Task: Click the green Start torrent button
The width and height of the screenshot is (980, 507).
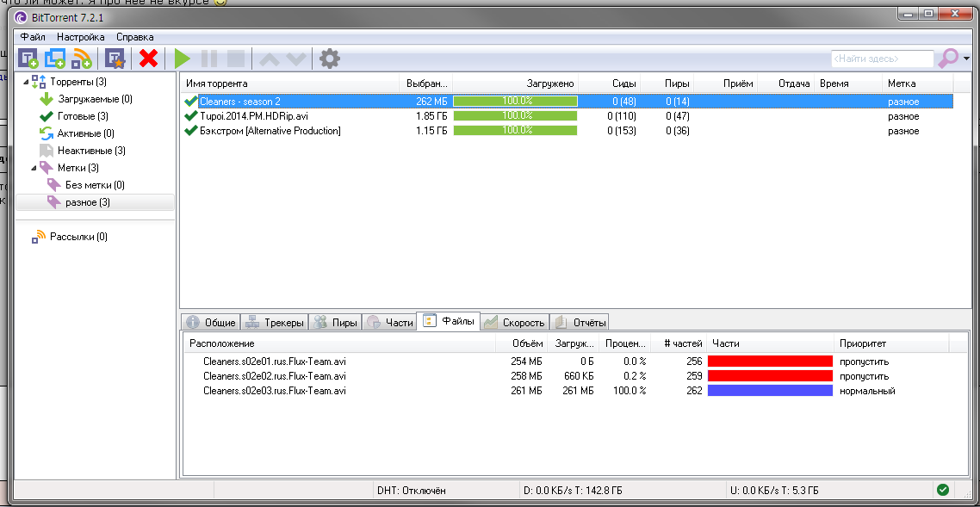Action: (182, 59)
